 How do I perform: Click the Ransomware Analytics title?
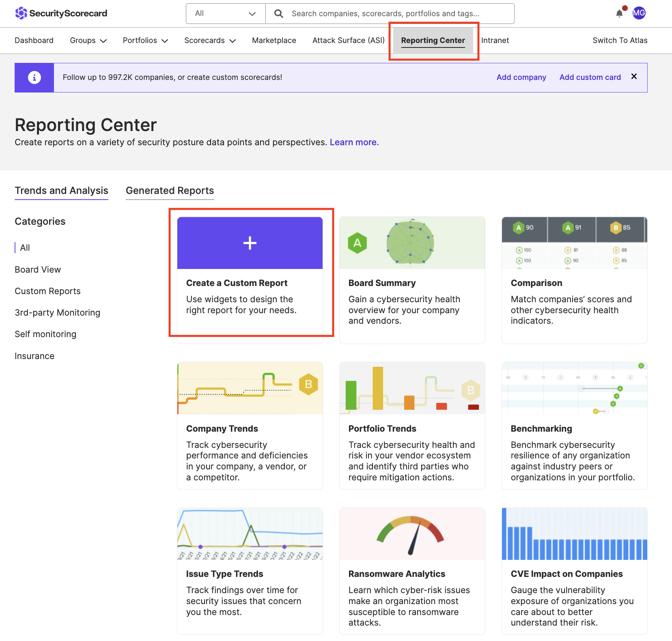tap(397, 574)
